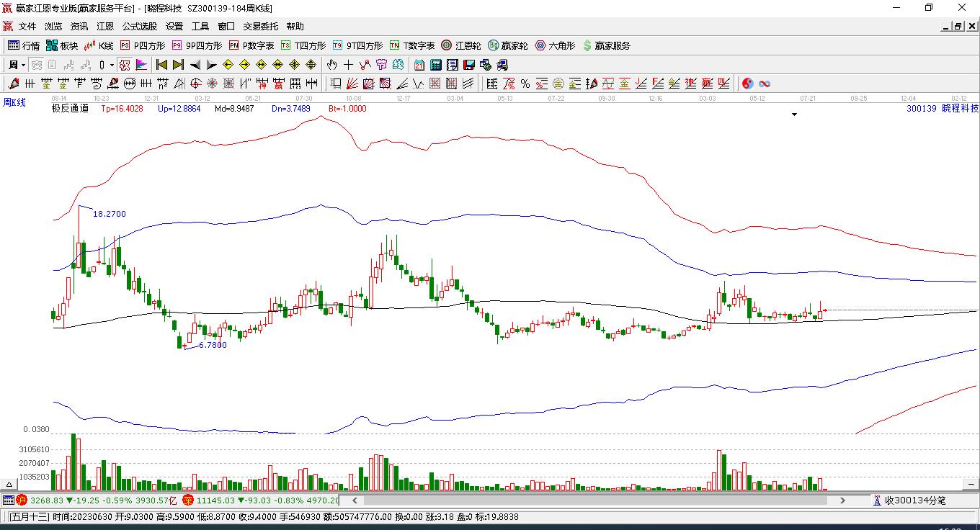Viewport: 980px width, 530px height.
Task: Click the small black triangle marker on chart
Action: 795,114
